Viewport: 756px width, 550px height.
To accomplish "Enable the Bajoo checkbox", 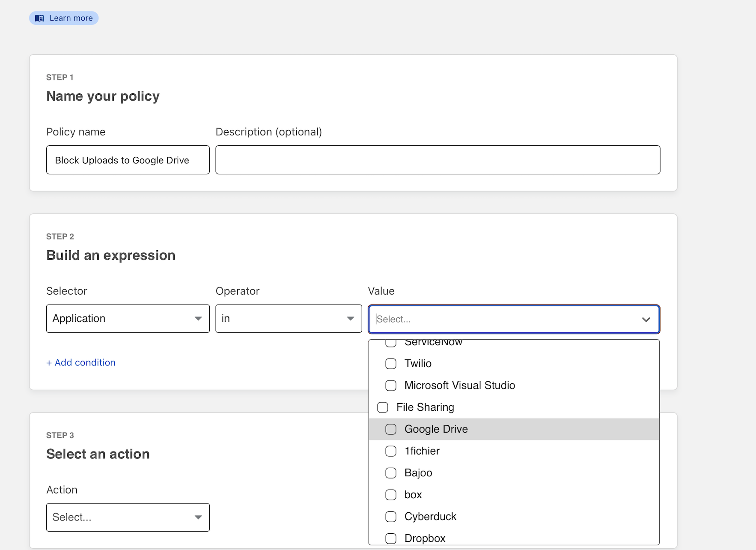I will 390,473.
